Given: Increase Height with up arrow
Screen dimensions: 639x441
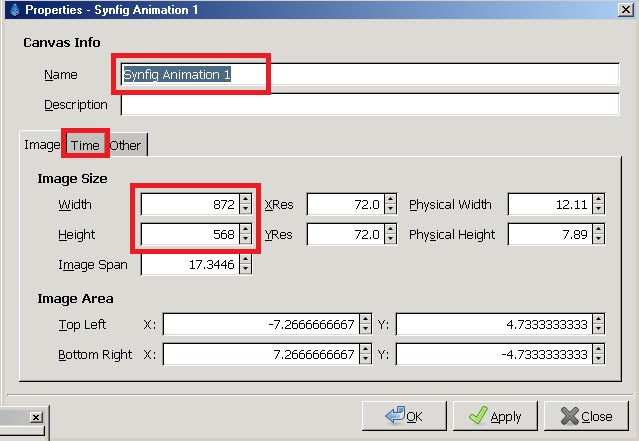Looking at the screenshot, I should coord(245,229).
